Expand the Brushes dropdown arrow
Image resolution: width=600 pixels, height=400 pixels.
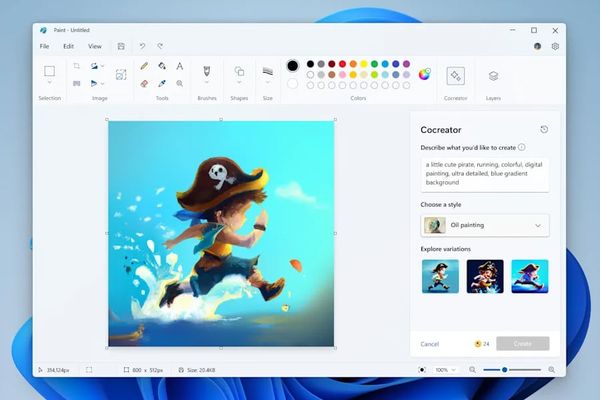click(207, 82)
